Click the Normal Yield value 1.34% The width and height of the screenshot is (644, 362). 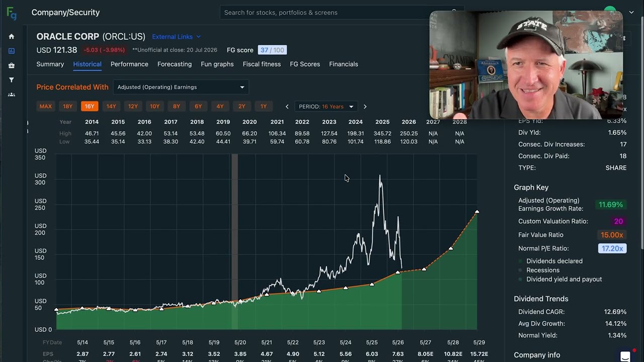(616, 335)
